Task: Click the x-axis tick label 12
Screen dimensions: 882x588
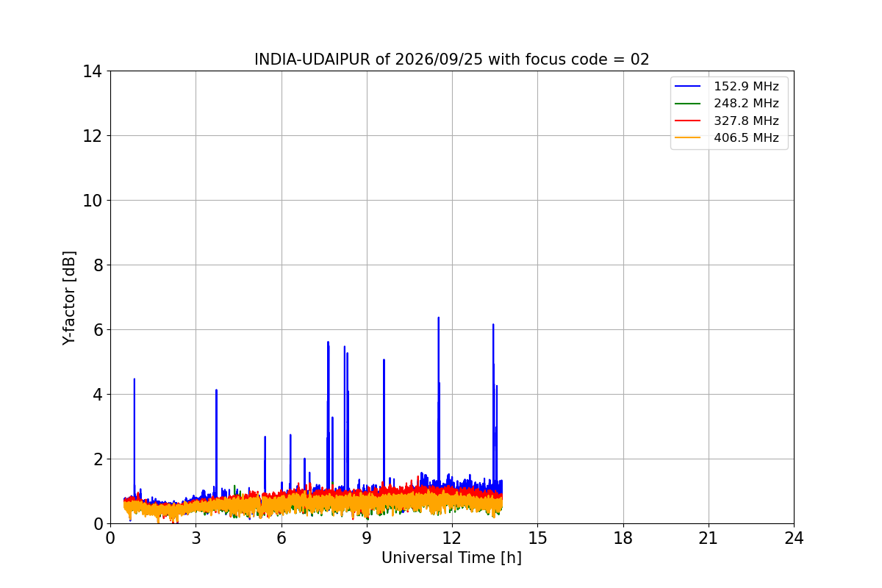Action: pos(452,538)
